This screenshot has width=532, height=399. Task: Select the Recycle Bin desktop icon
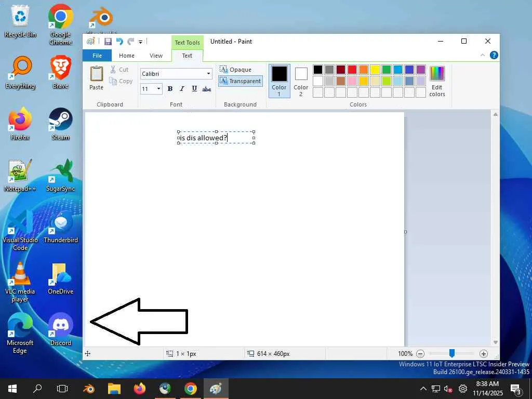(x=20, y=21)
